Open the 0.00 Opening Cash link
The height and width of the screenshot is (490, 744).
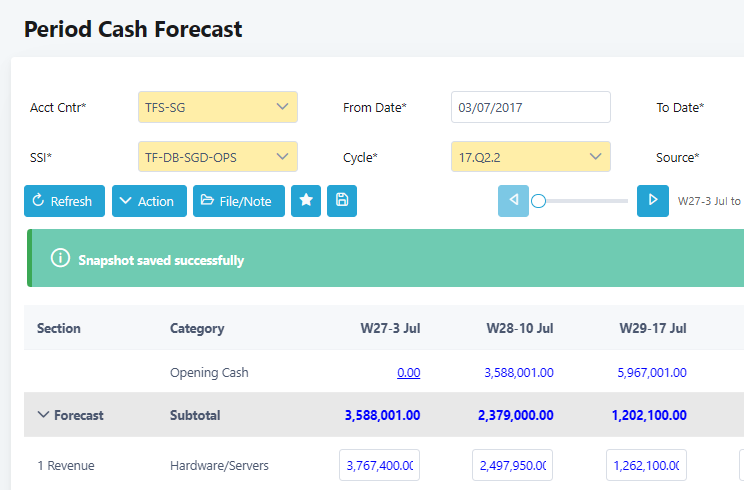point(408,373)
